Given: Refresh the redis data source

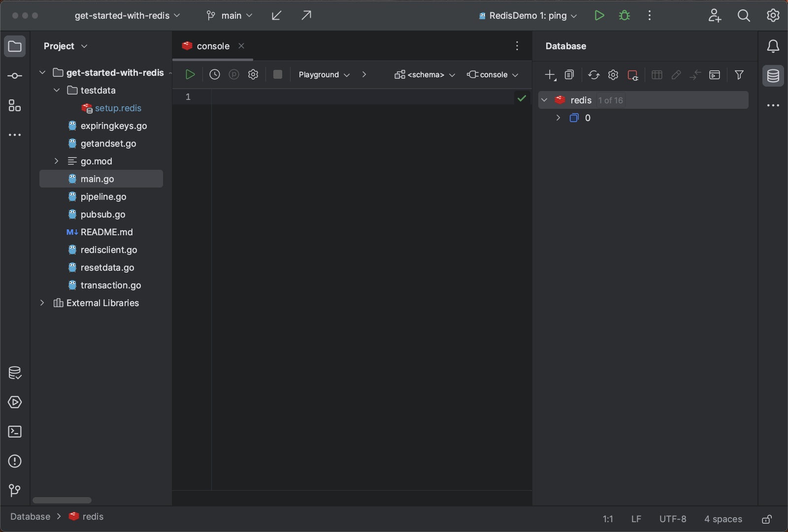Looking at the screenshot, I should [x=593, y=75].
